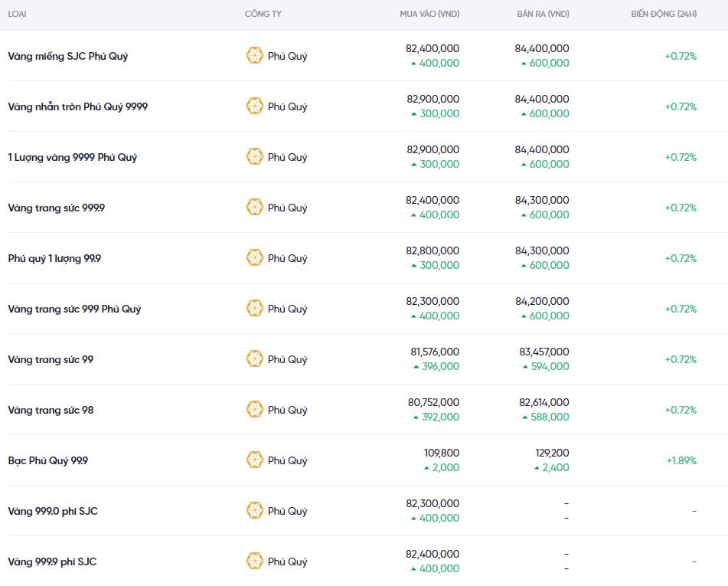Viewport: 728px width, 586px height.
Task: Select Vàng trang sức 999 Phú Quý
Action: [74, 309]
